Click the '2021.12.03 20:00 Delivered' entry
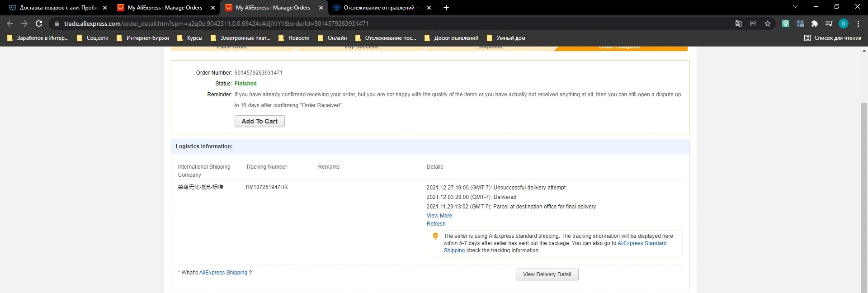 pyautogui.click(x=471, y=197)
